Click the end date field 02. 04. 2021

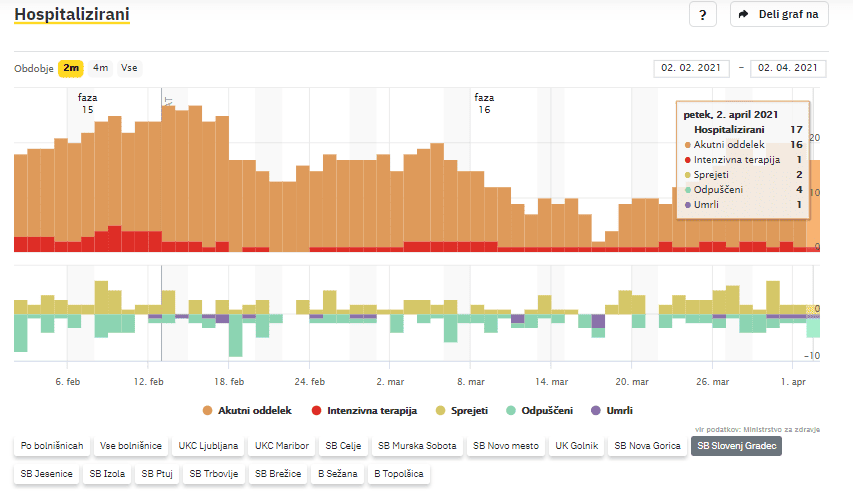coord(788,68)
